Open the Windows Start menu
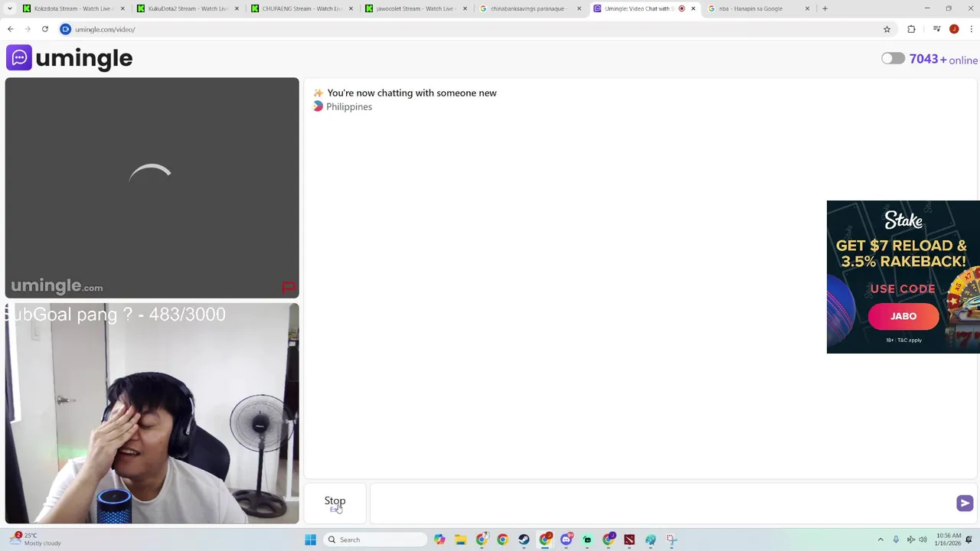 (x=310, y=540)
